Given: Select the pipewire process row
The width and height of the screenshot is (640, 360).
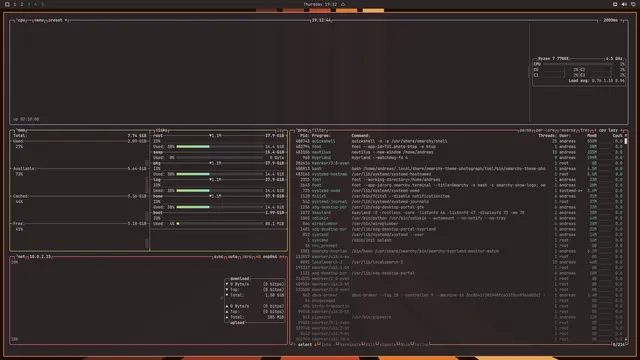Looking at the screenshot, I should (x=458, y=317).
